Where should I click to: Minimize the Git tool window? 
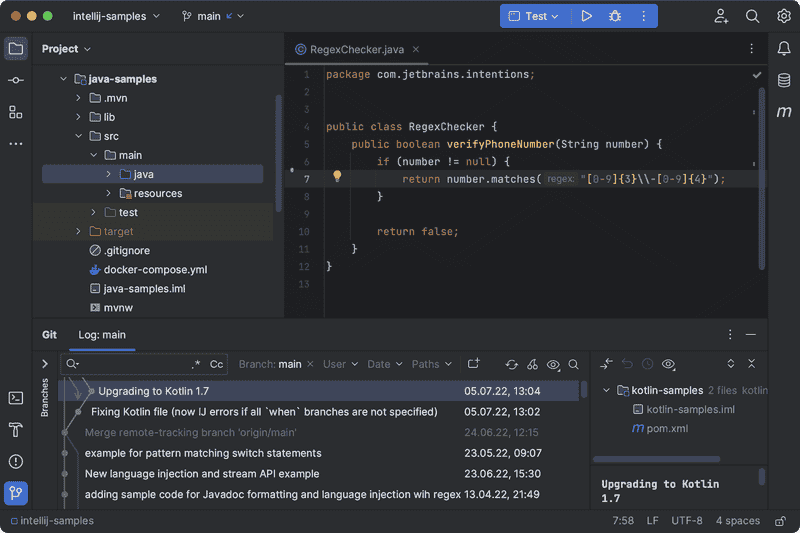pos(751,335)
